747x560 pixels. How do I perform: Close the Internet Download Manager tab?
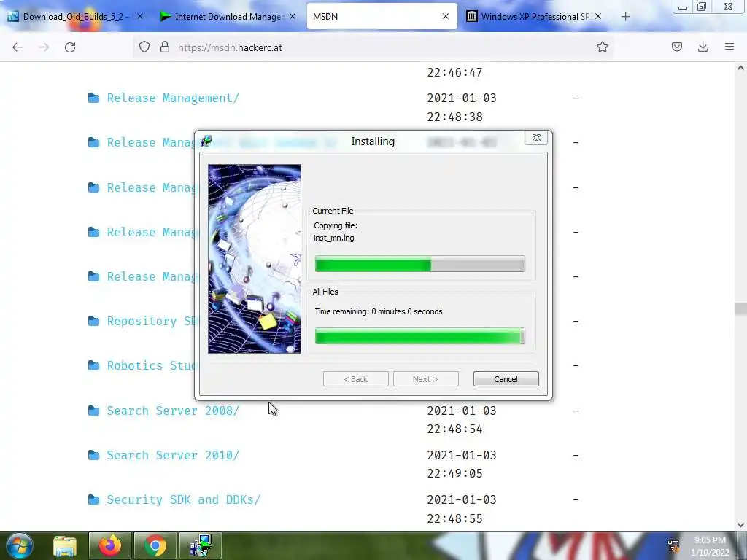[293, 16]
